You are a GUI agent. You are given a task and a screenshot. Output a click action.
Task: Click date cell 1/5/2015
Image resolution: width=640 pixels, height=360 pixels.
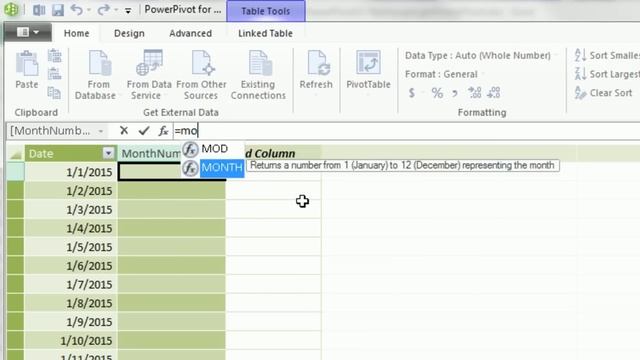tap(71, 247)
